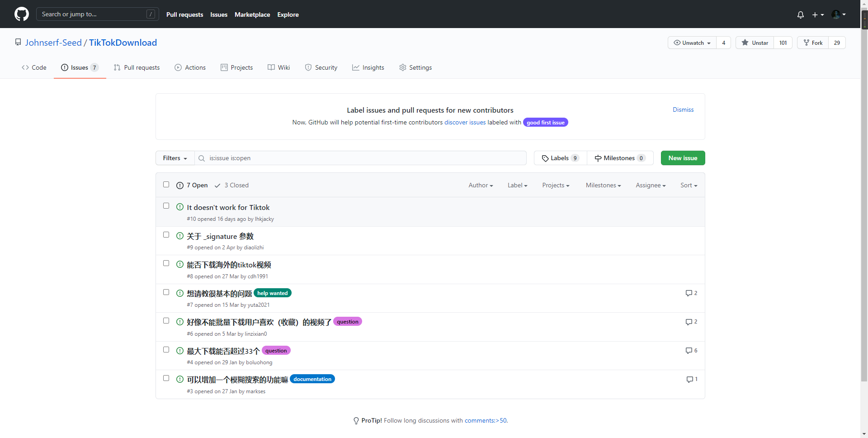Click the open-issue icon for issue #3

(180, 379)
